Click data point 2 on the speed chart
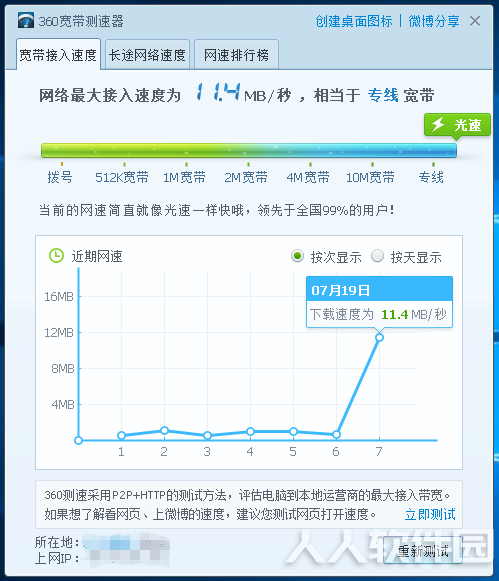Image resolution: width=499 pixels, height=581 pixels. (x=164, y=430)
